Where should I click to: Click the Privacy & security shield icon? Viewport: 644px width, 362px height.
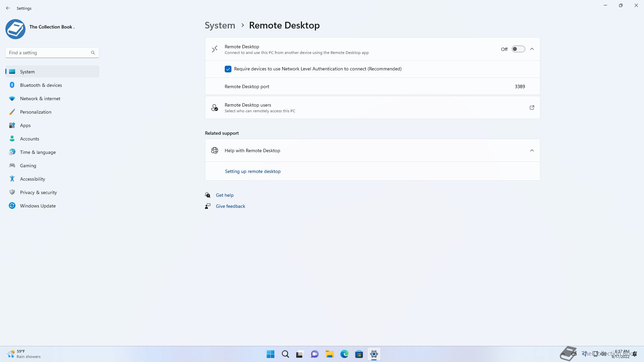(12, 192)
